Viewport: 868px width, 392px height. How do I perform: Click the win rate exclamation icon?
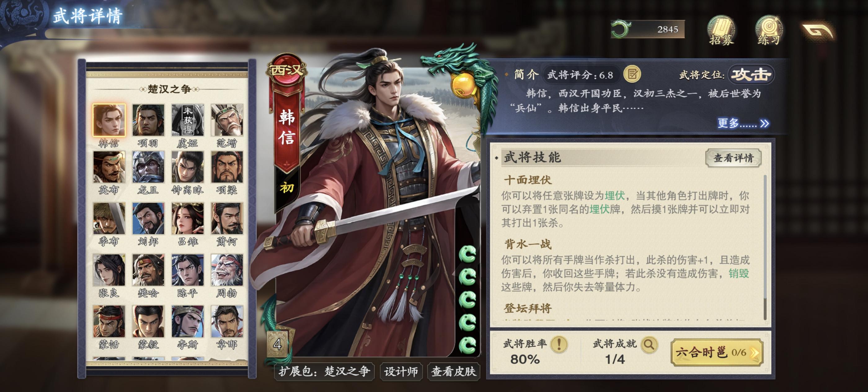559,345
